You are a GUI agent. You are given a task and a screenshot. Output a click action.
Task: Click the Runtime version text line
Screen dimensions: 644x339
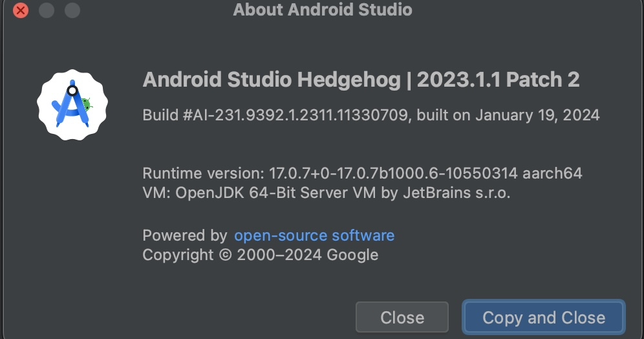point(362,173)
